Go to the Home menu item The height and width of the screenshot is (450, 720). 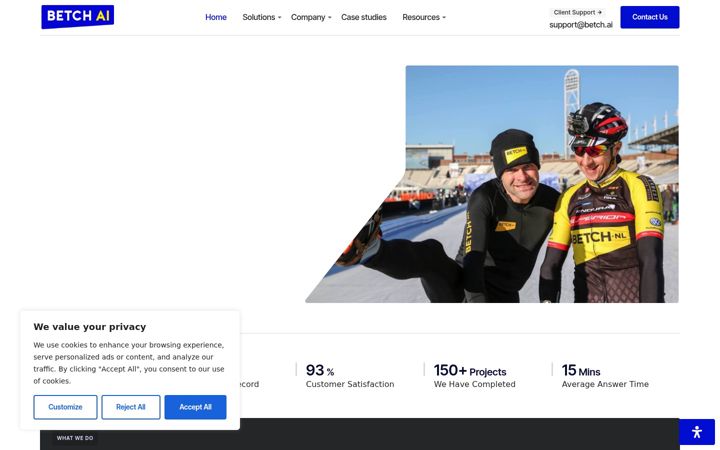point(216,17)
